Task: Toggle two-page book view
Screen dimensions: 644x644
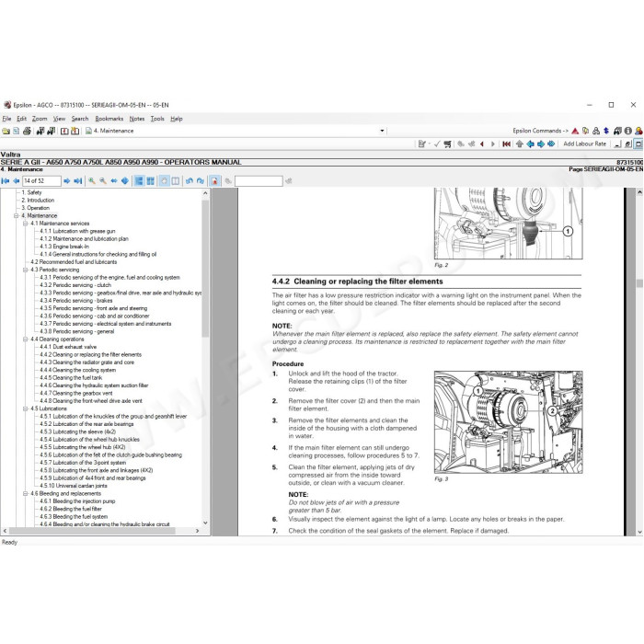Action: click(176, 181)
